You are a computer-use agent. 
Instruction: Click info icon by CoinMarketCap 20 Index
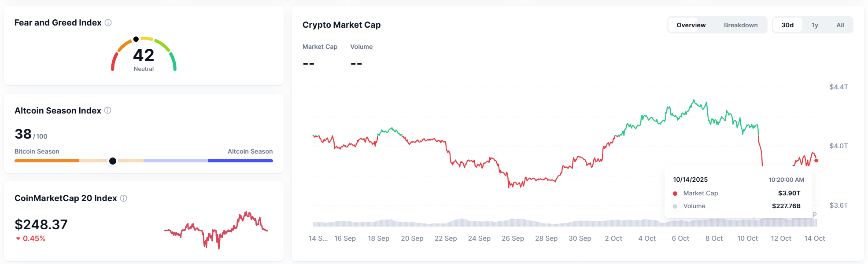[124, 198]
